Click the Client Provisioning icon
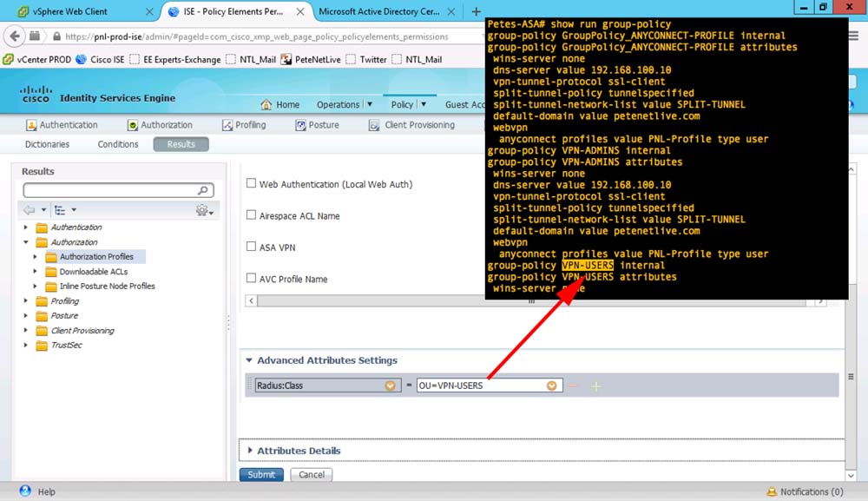 point(374,125)
